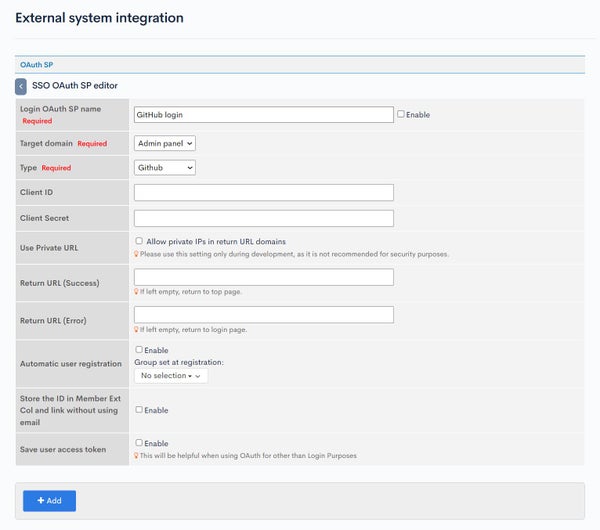Tick the Enable checkbox next to the SP name field
Screen dimensions: 600x530
coord(401,114)
